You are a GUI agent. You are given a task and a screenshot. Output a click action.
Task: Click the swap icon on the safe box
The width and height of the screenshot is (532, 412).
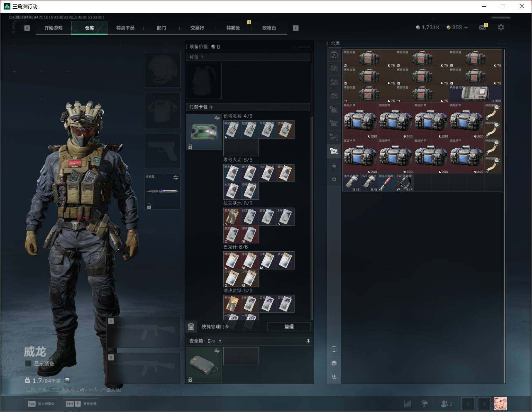217,351
